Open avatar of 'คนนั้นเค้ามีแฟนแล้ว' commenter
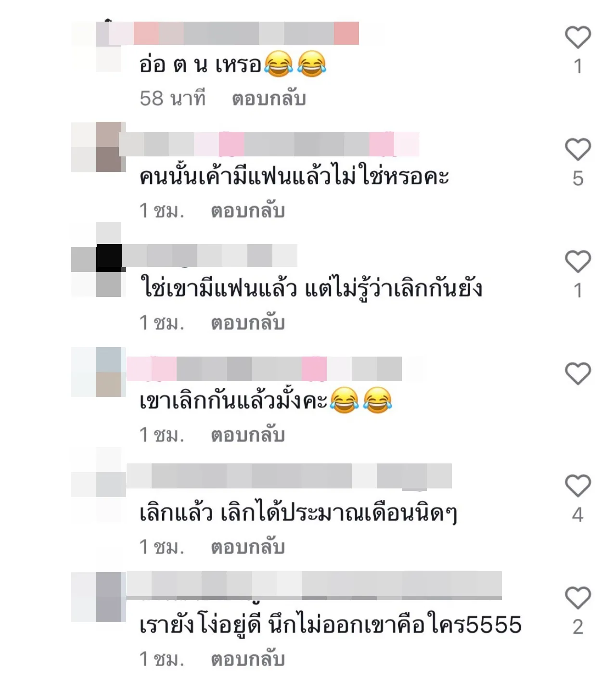This screenshot has height=679, width=616. [98, 147]
